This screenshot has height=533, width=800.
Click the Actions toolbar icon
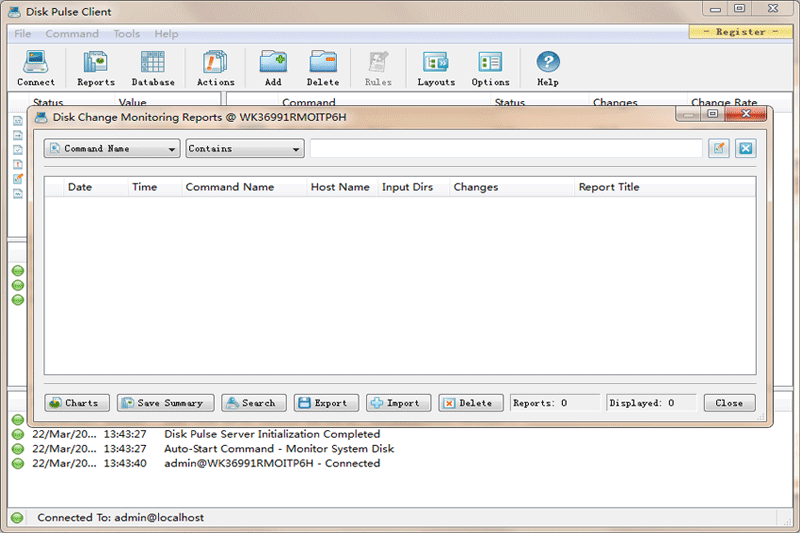(215, 68)
